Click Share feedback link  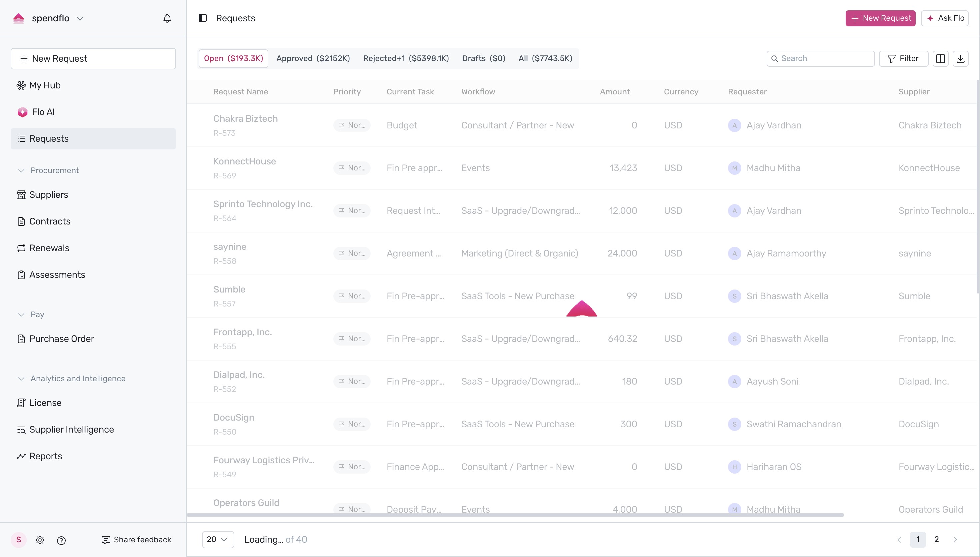click(136, 540)
